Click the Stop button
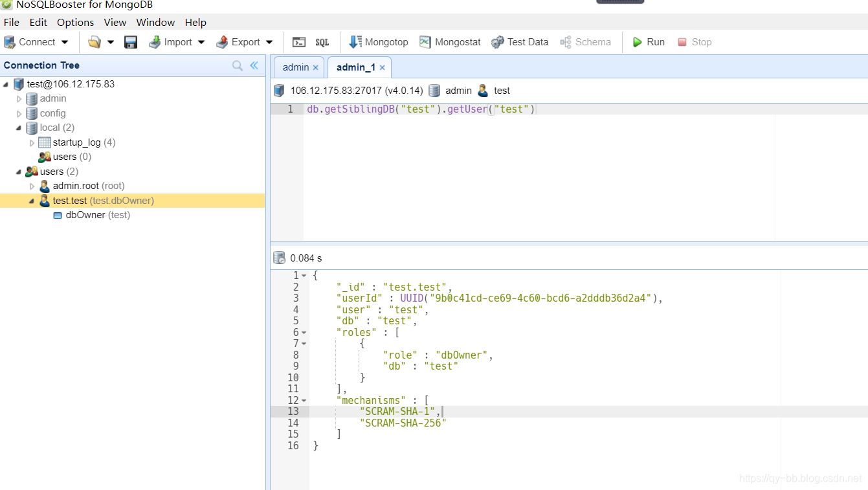Image resolution: width=868 pixels, height=490 pixels. (695, 42)
